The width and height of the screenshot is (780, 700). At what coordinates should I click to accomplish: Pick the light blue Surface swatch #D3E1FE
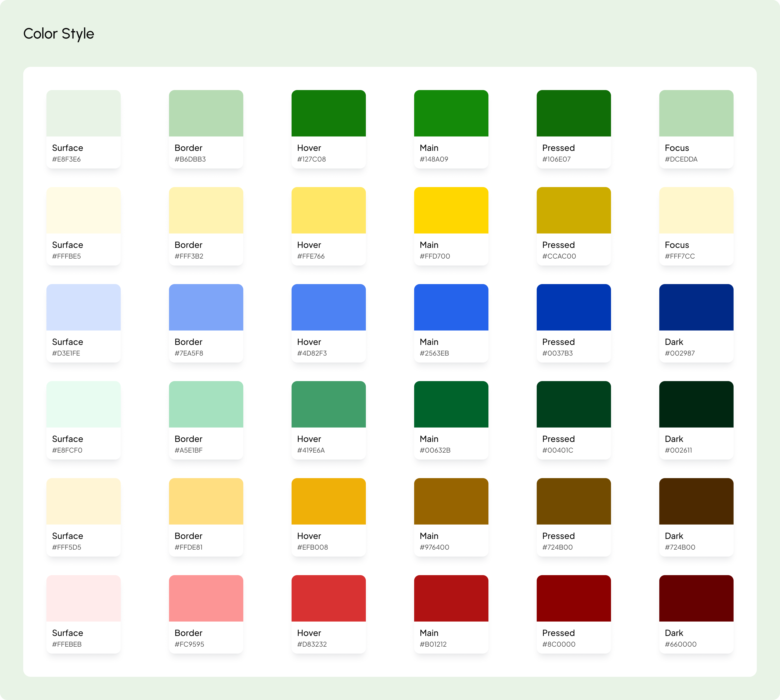(x=84, y=307)
